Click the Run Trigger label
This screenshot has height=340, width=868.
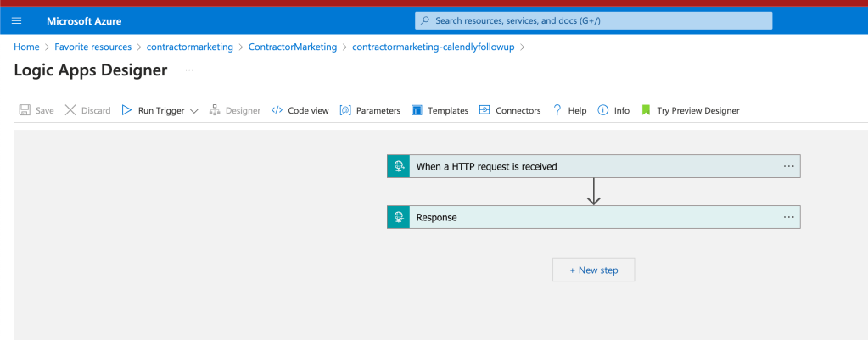[161, 110]
